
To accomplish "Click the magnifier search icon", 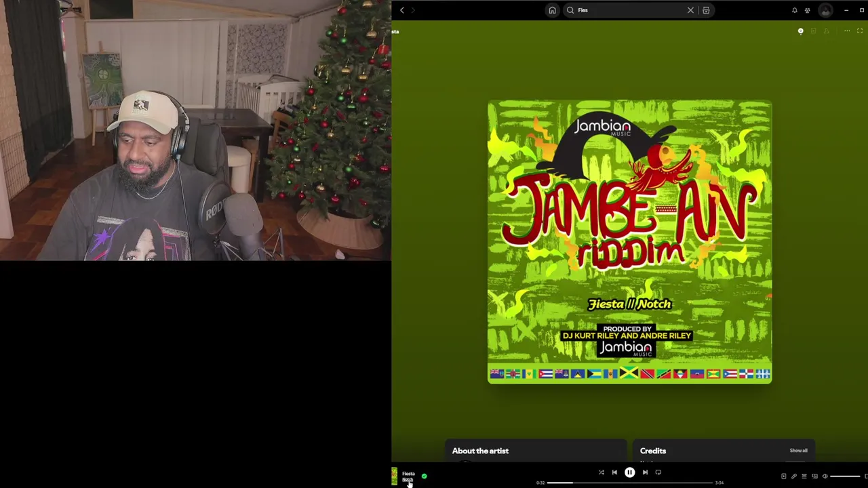I will (x=570, y=10).
